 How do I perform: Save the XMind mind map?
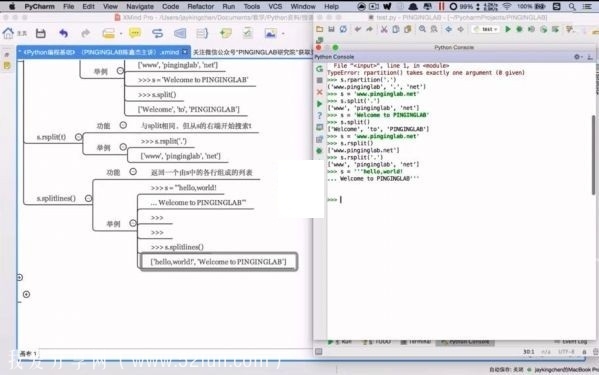(x=40, y=34)
